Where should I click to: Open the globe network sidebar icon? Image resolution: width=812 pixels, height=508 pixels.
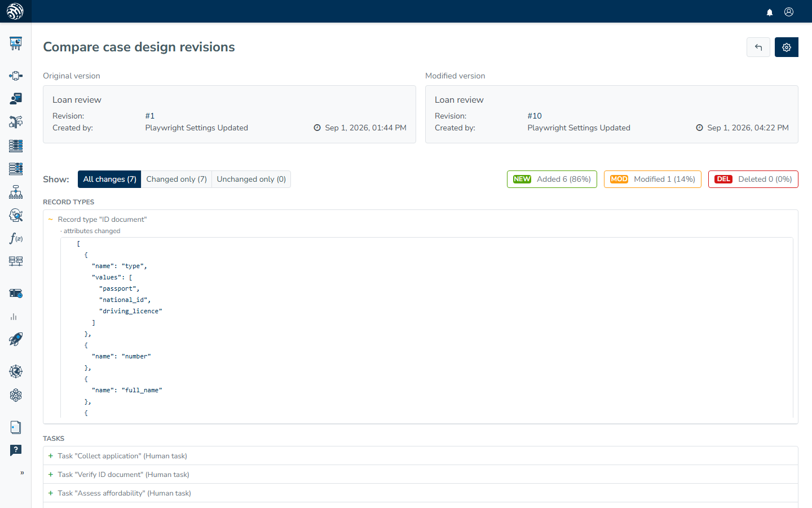pos(16,371)
